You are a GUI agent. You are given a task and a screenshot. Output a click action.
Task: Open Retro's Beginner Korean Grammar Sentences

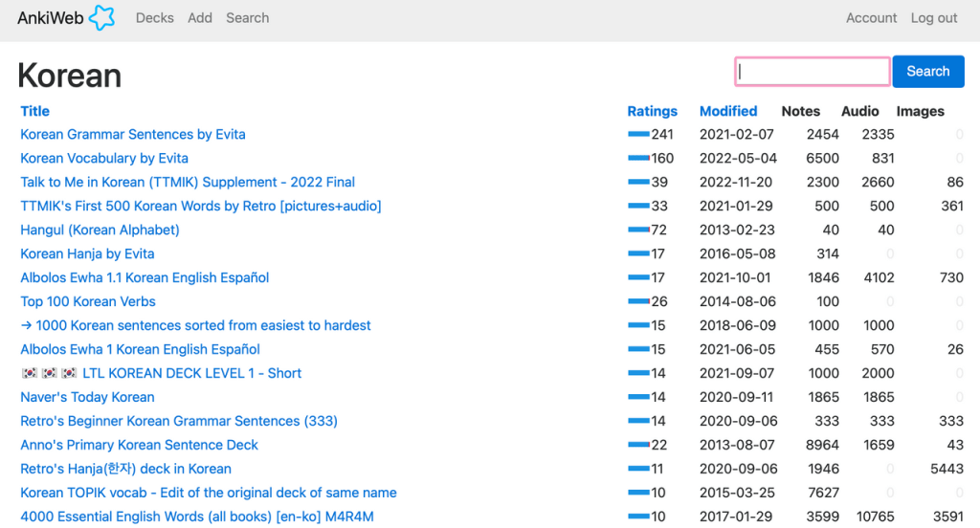point(179,421)
